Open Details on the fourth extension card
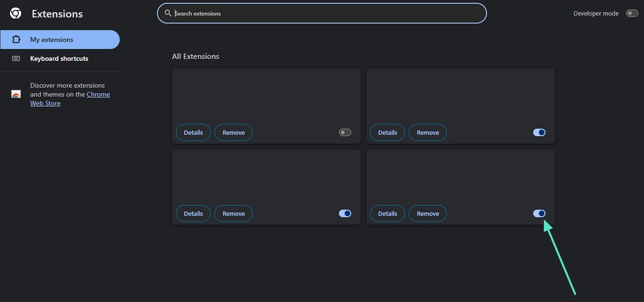This screenshot has height=302, width=644. tap(387, 214)
